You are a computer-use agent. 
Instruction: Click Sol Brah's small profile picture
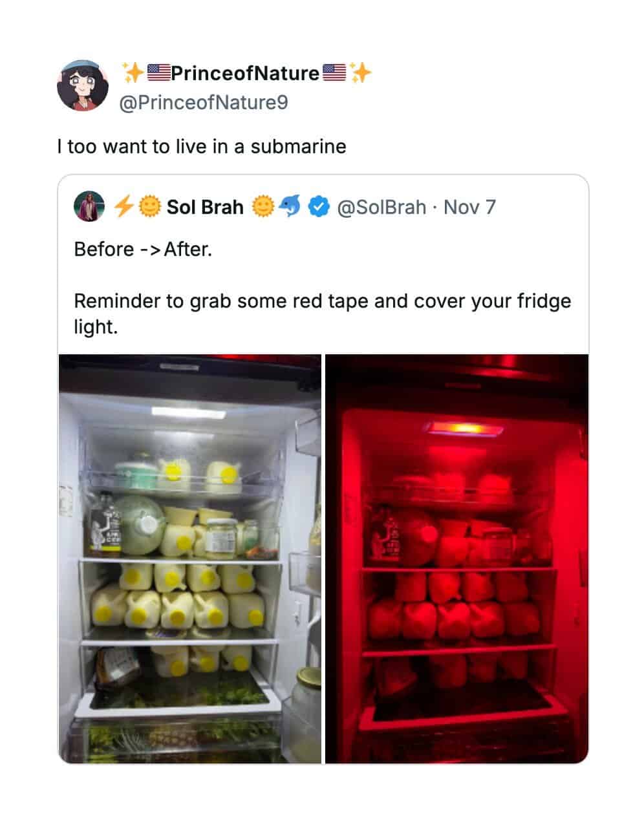coord(89,207)
